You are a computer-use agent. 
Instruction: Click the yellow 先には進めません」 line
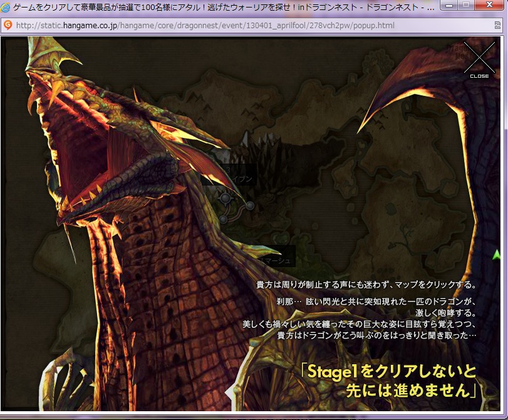point(412,391)
